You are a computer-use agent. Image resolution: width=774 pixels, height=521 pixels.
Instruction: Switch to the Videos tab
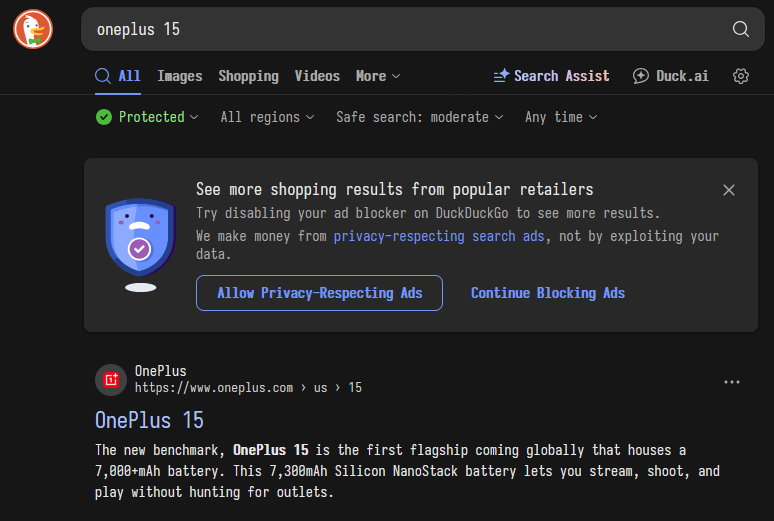pyautogui.click(x=317, y=76)
